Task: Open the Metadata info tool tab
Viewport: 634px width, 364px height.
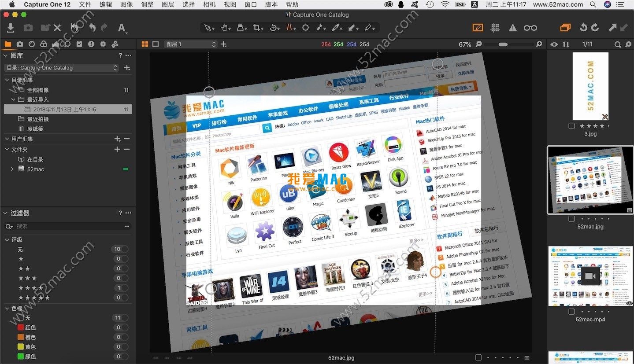Action: (91, 44)
